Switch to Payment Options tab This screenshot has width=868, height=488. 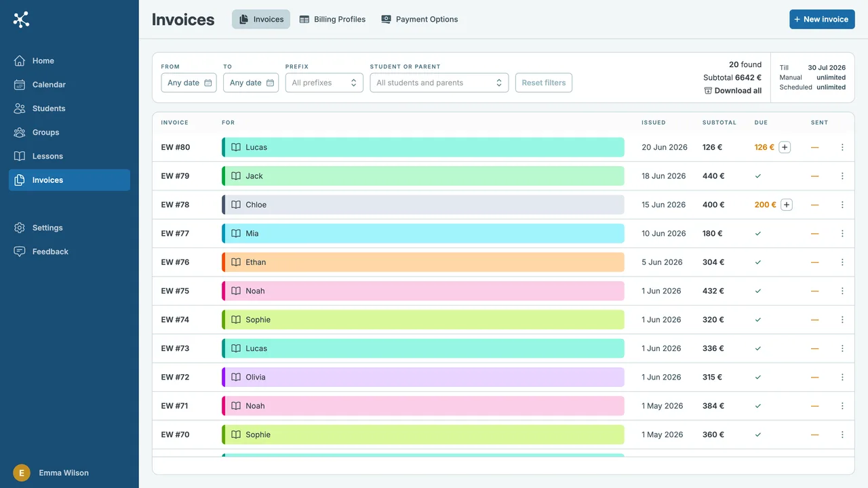(x=419, y=19)
